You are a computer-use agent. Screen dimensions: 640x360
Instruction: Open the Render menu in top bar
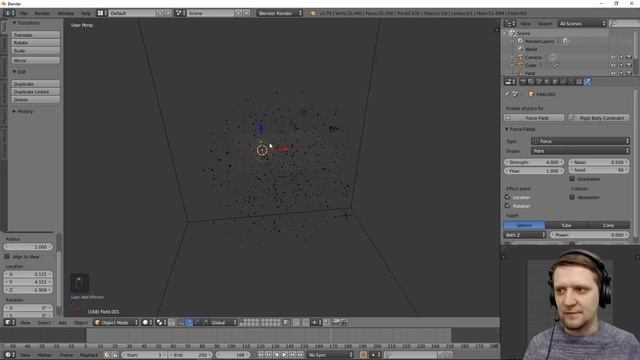42,13
